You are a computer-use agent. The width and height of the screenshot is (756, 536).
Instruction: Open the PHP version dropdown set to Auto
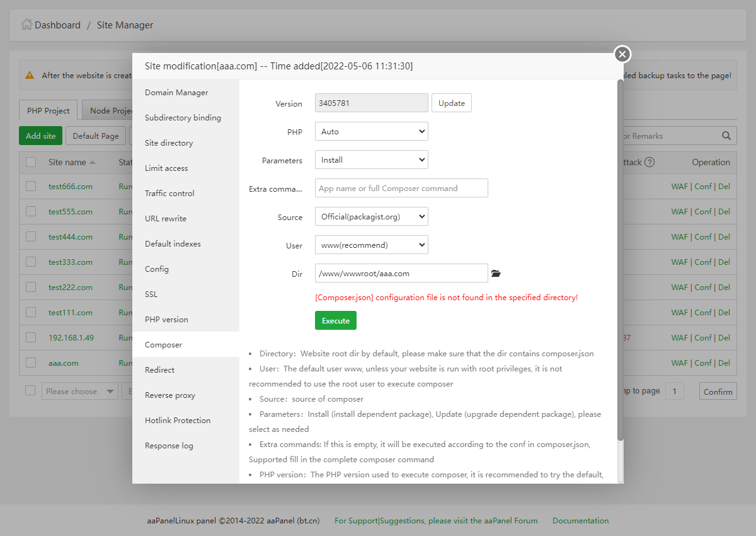click(371, 132)
